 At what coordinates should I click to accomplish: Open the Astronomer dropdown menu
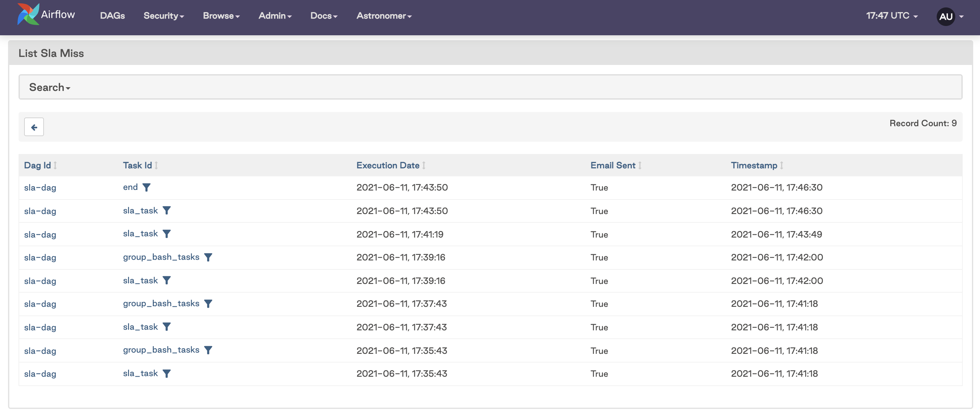384,15
